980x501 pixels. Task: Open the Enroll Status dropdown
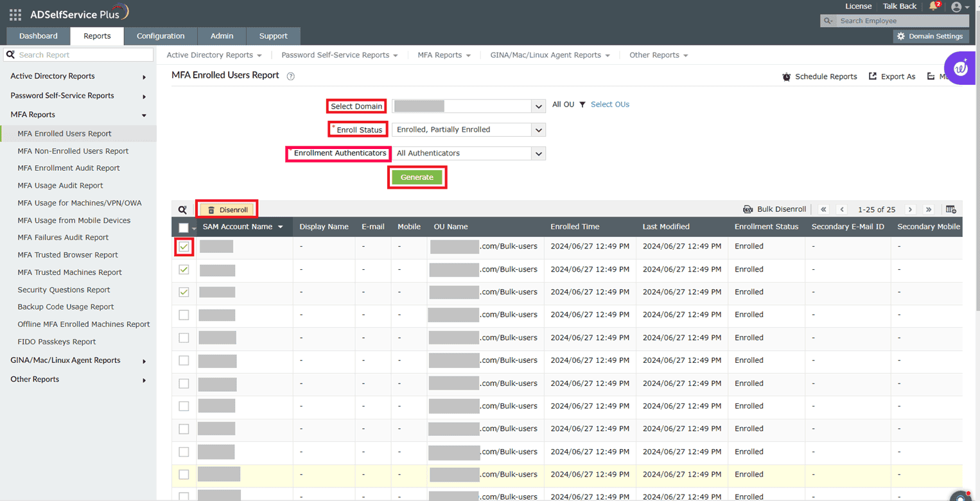click(469, 130)
